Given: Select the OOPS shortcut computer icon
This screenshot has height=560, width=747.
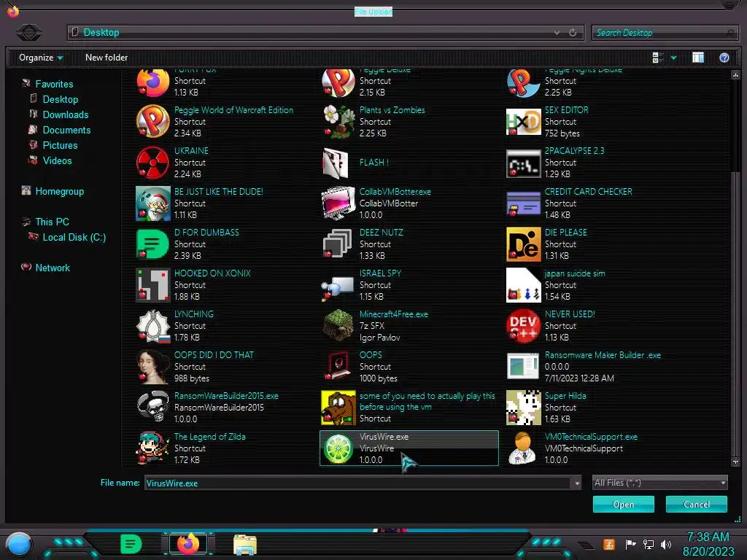Looking at the screenshot, I should coord(338,367).
